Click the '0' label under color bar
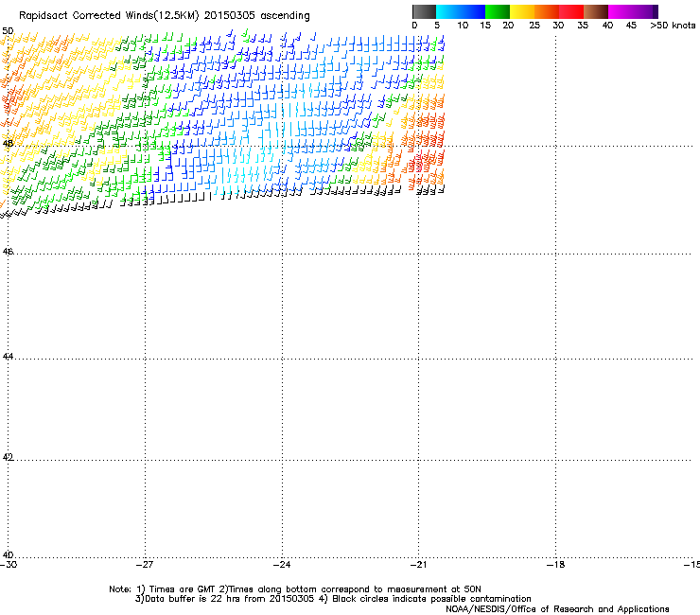The image size is (700, 615). [x=414, y=26]
